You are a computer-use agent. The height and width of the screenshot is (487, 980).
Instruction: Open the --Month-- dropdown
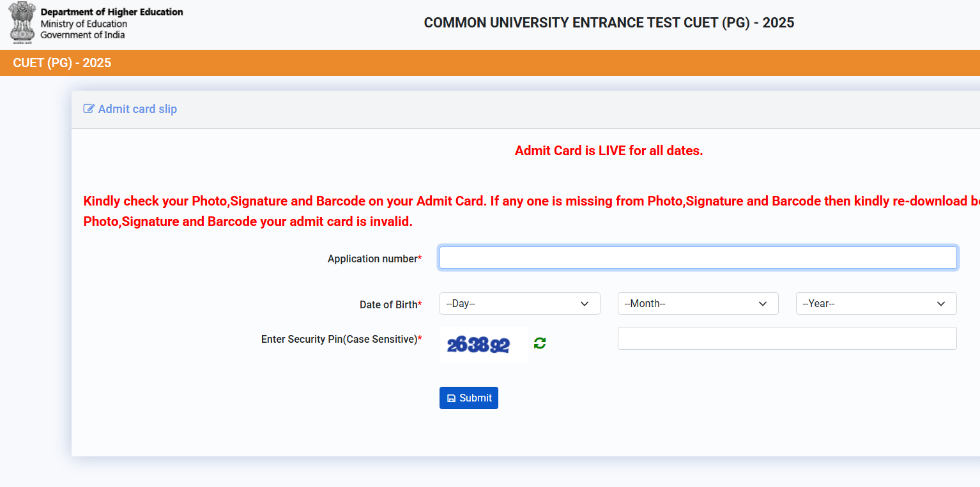698,304
